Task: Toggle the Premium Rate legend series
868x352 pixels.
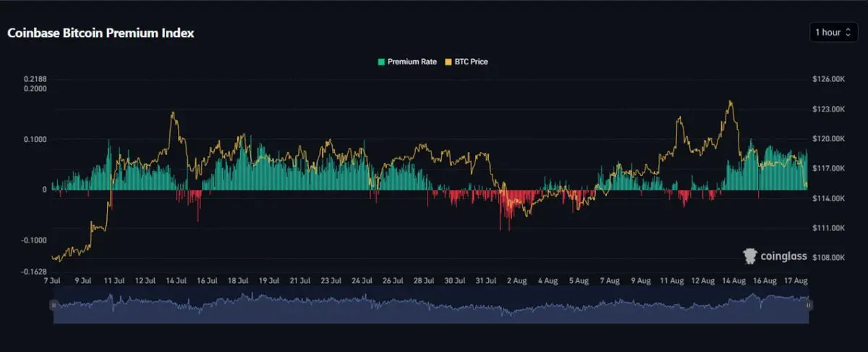Action: click(407, 62)
